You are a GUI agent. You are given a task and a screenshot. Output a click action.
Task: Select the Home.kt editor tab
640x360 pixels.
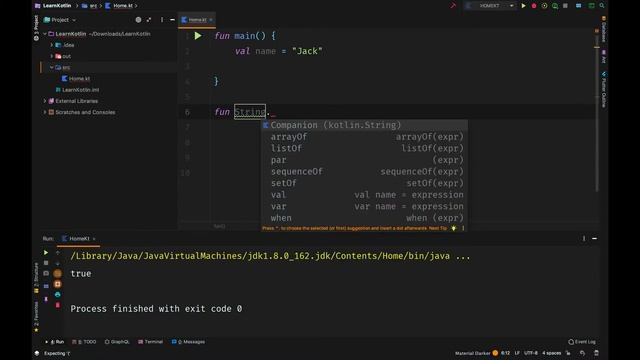pos(198,20)
